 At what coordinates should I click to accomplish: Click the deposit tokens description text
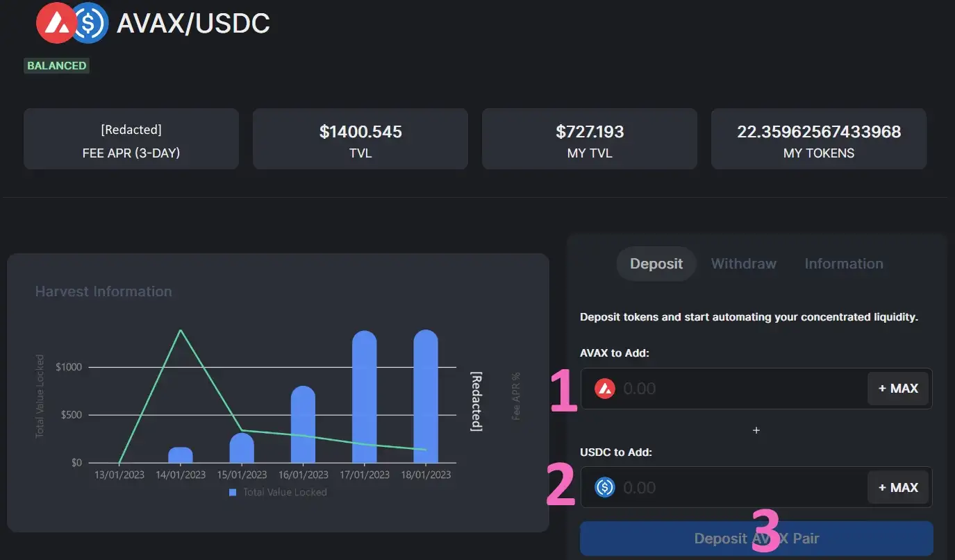749,317
